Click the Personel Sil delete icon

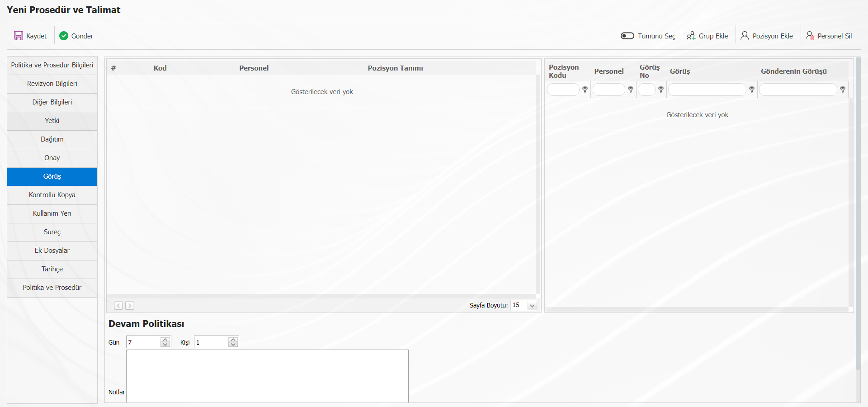(810, 36)
